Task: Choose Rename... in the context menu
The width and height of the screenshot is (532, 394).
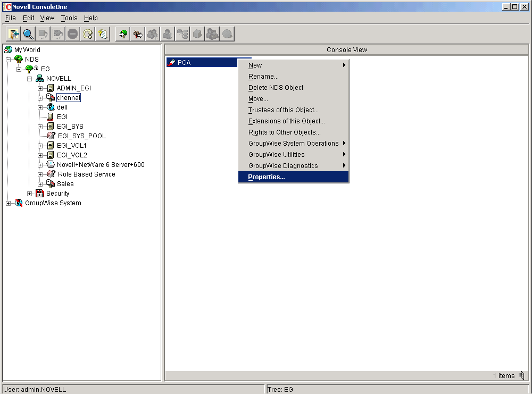Action: pos(294,76)
